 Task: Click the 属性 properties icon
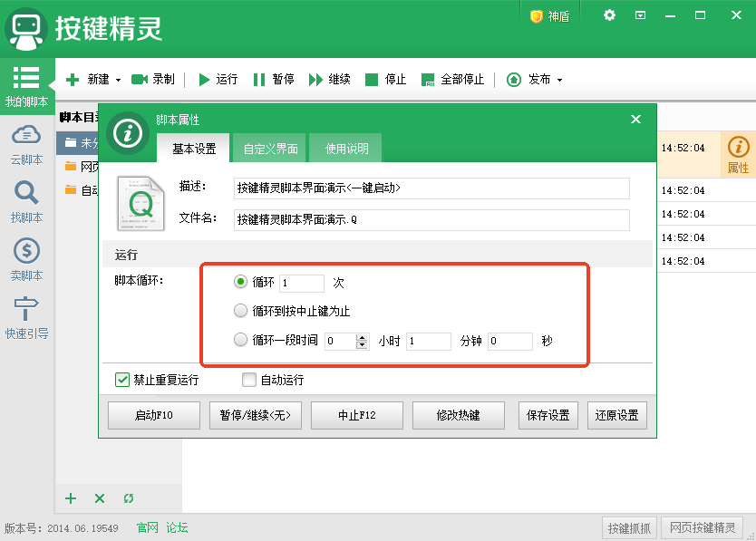point(738,154)
